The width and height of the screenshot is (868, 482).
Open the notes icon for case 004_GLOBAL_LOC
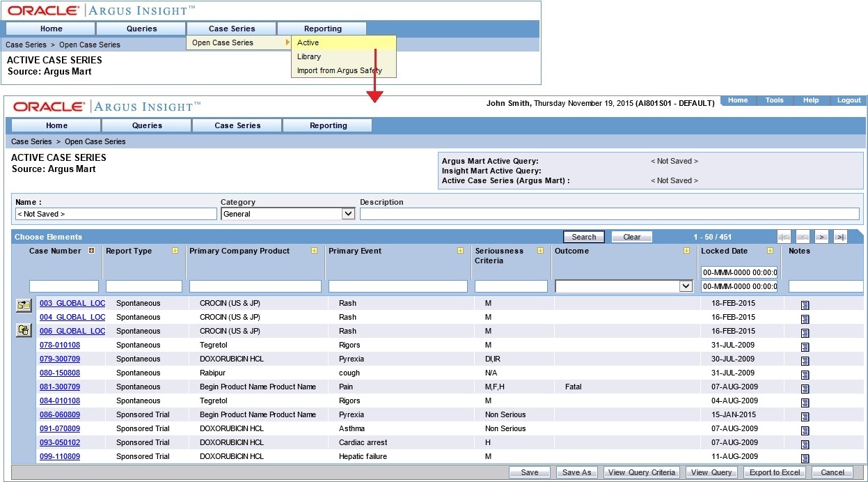click(805, 319)
